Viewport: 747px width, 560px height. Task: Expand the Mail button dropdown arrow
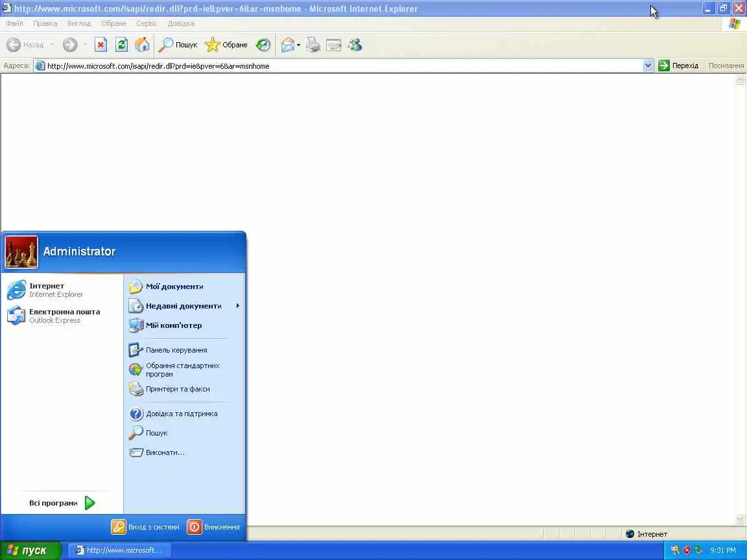click(x=299, y=45)
